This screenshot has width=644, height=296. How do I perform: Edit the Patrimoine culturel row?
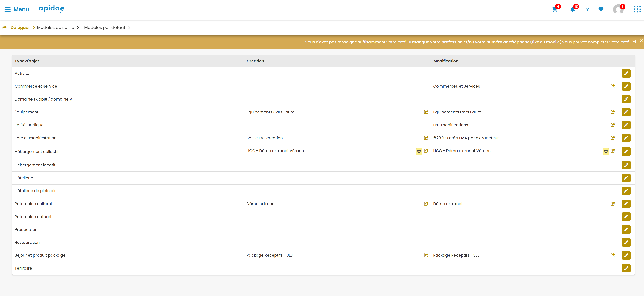(x=626, y=204)
